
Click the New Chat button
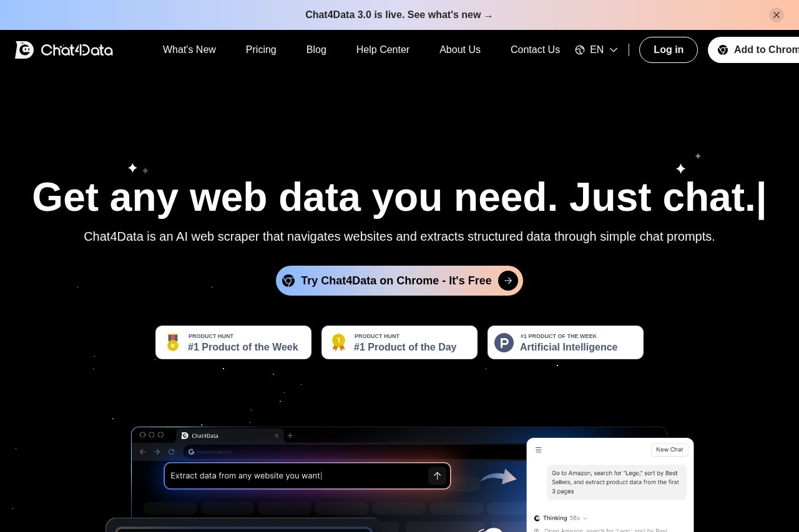[x=669, y=450]
